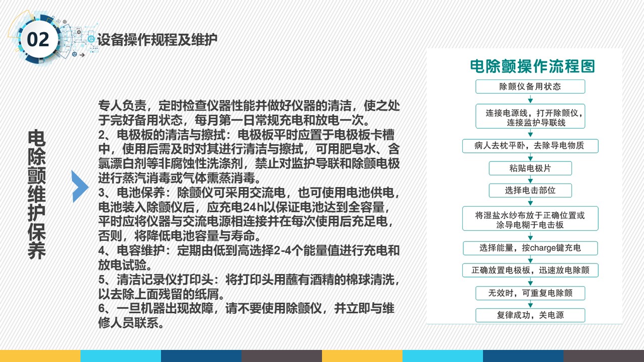Click item 6 一旦机器出现故障 text
The height and width of the screenshot is (362, 644).
point(247,316)
